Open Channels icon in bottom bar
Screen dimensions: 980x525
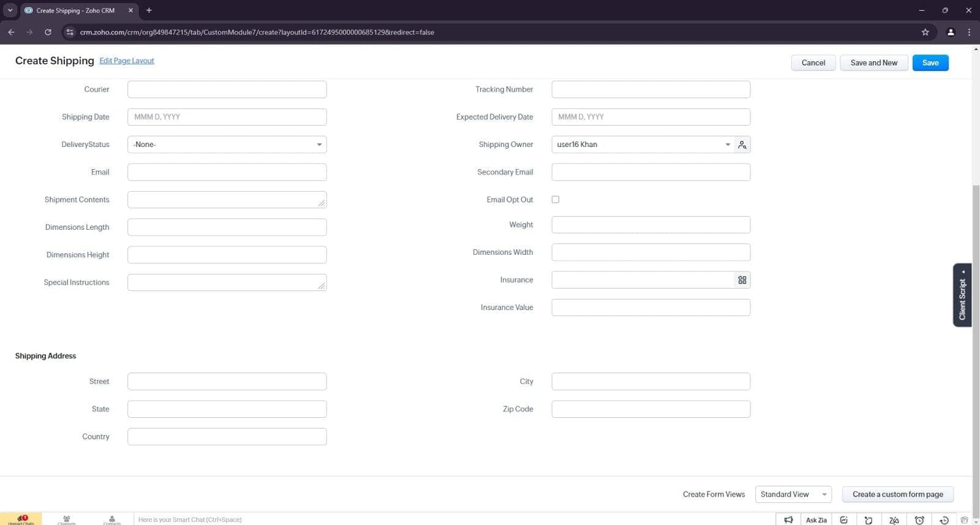click(x=67, y=519)
